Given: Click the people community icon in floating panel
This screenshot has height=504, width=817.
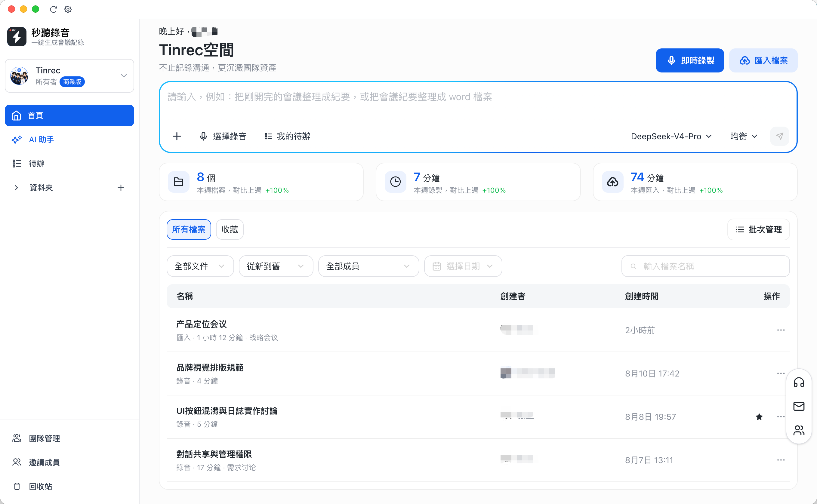Looking at the screenshot, I should point(799,430).
